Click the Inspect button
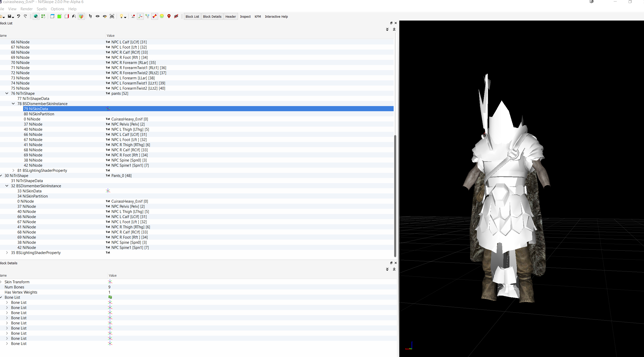Screen dimensions: 644x357 [x=245, y=16]
